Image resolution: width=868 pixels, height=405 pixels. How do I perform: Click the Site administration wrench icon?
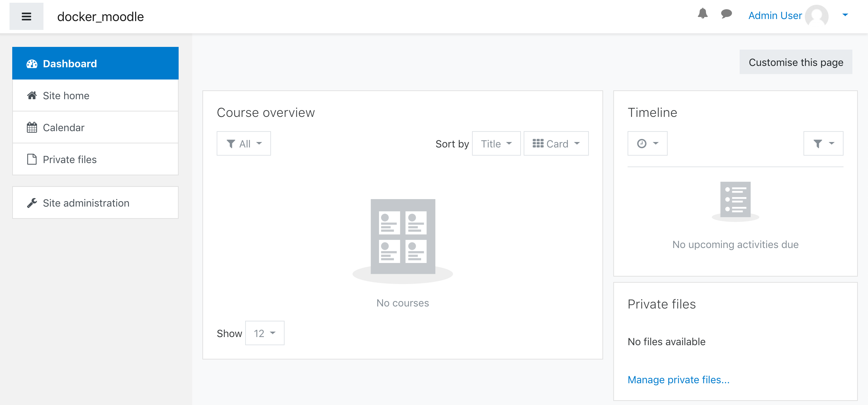tap(32, 203)
